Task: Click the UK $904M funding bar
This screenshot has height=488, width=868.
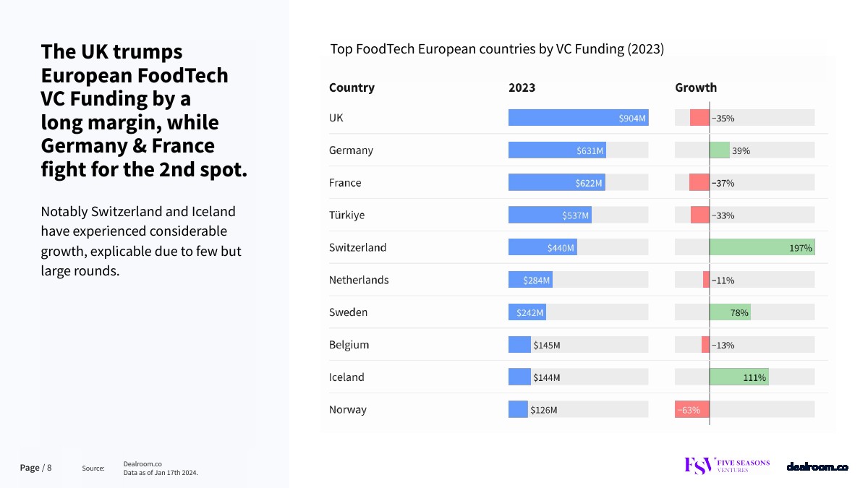Action: [x=578, y=118]
